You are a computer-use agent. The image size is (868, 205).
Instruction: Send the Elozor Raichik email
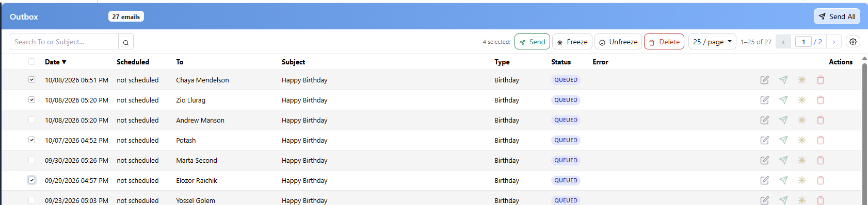783,180
